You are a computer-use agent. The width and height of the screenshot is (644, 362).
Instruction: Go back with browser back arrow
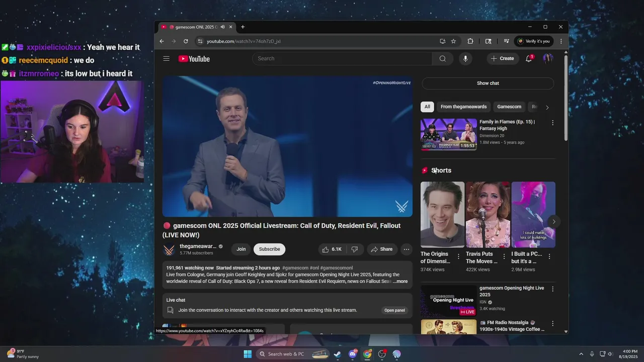(162, 41)
